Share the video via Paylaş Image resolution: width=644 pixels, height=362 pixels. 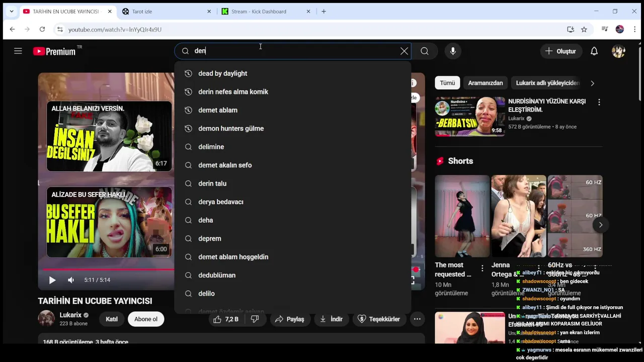tap(290, 319)
